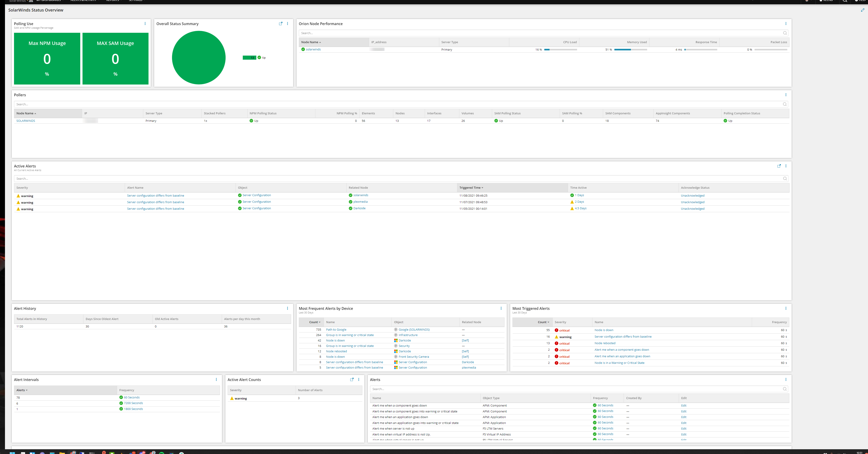Click the Orion Node Performance search magnifier
868x454 pixels.
coord(785,33)
